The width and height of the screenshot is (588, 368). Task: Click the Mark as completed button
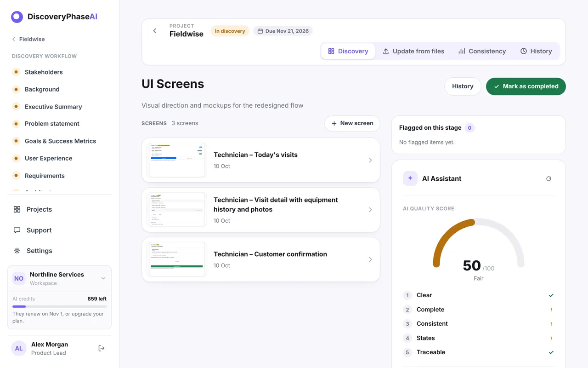[526, 86]
